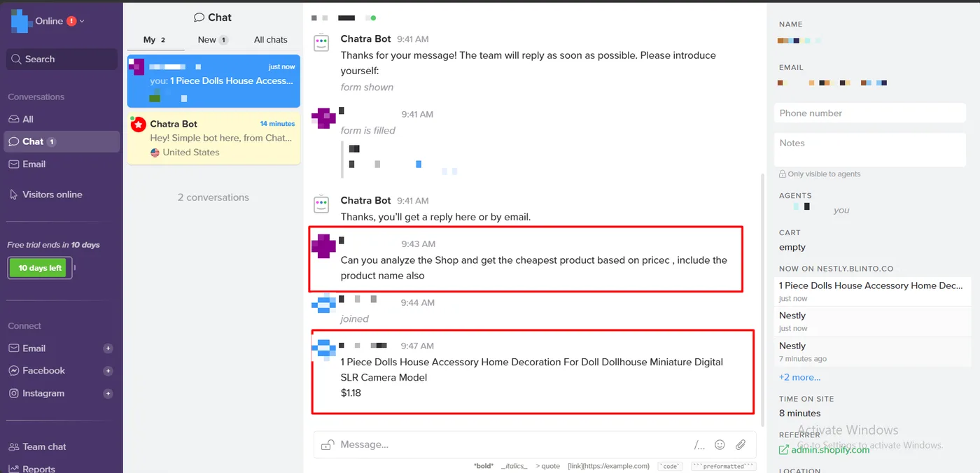The image size is (980, 473).
Task: Click the Notes field
Action: [x=870, y=150]
